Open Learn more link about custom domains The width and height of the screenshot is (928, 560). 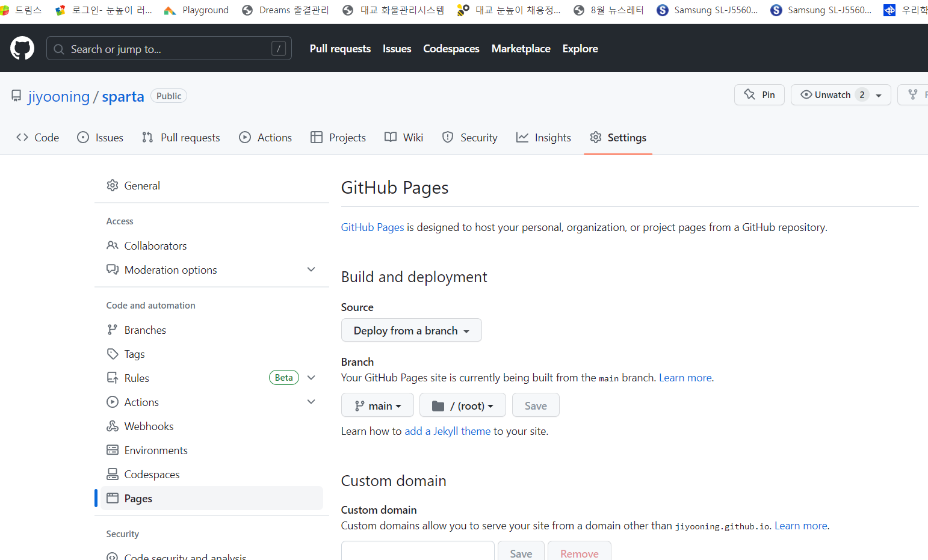(801, 526)
